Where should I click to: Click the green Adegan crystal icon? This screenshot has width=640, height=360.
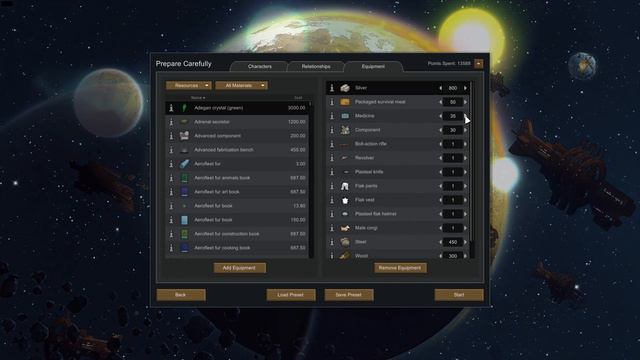[184, 108]
